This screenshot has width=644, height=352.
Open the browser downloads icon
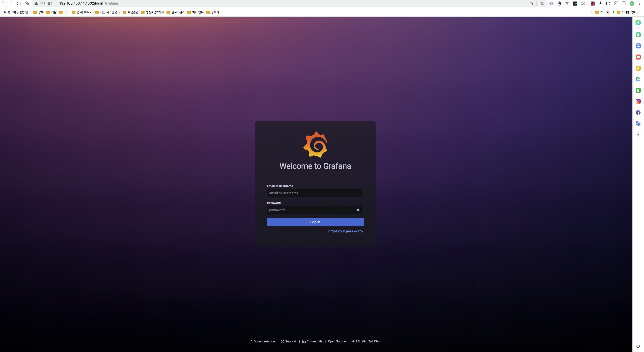pos(600,4)
